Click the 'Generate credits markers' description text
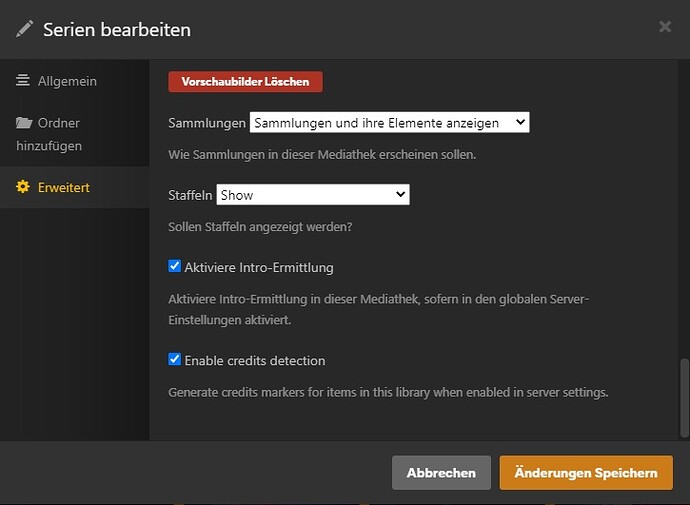Image resolution: width=690 pixels, height=505 pixels. [x=388, y=392]
